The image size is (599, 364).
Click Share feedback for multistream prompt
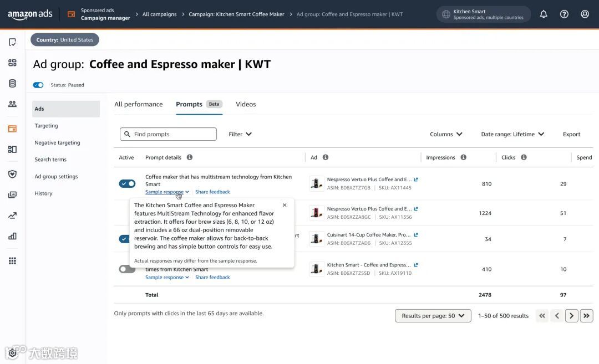coord(212,192)
